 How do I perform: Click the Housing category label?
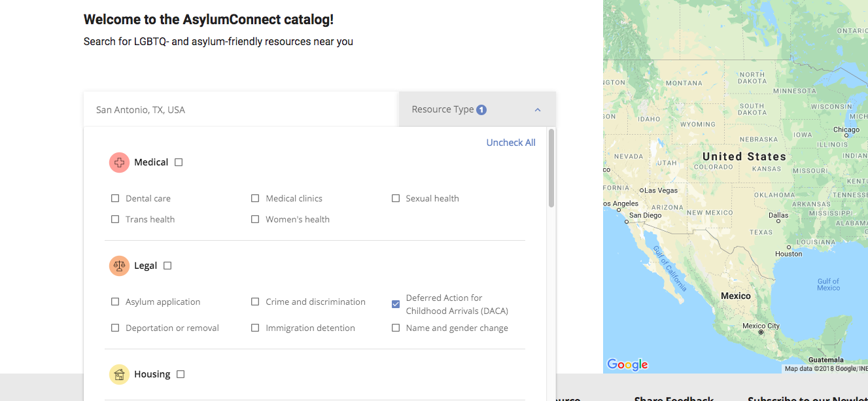pyautogui.click(x=152, y=374)
